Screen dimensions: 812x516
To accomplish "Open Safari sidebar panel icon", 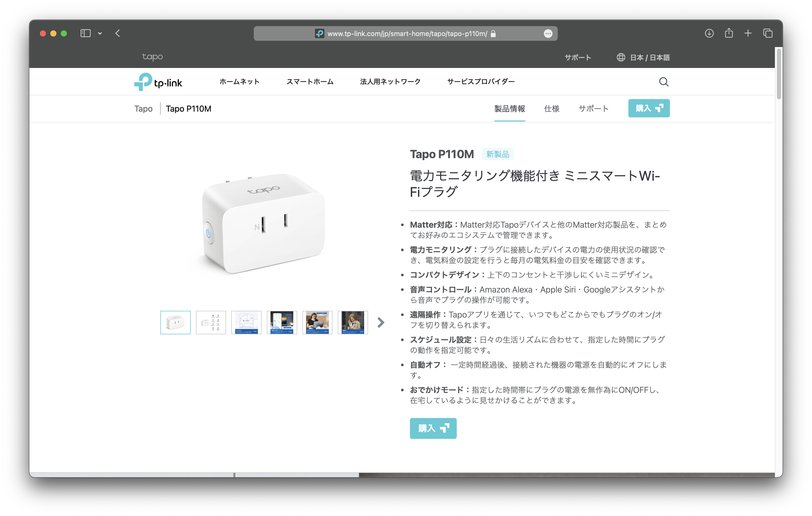I will coord(85,33).
